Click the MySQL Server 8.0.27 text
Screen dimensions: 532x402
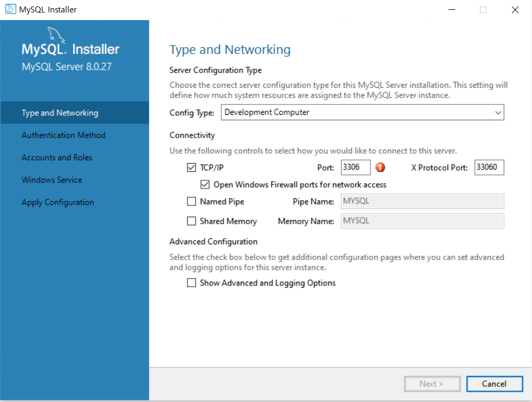(67, 67)
